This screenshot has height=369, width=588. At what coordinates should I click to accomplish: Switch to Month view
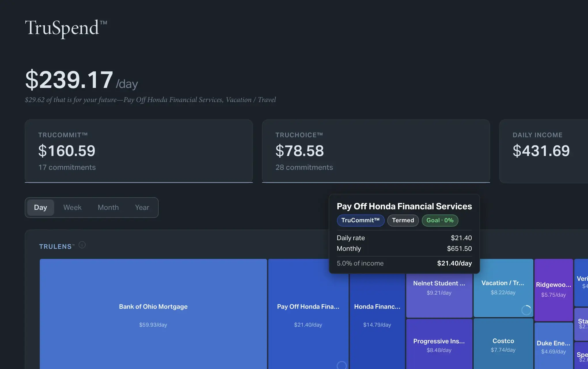click(108, 208)
